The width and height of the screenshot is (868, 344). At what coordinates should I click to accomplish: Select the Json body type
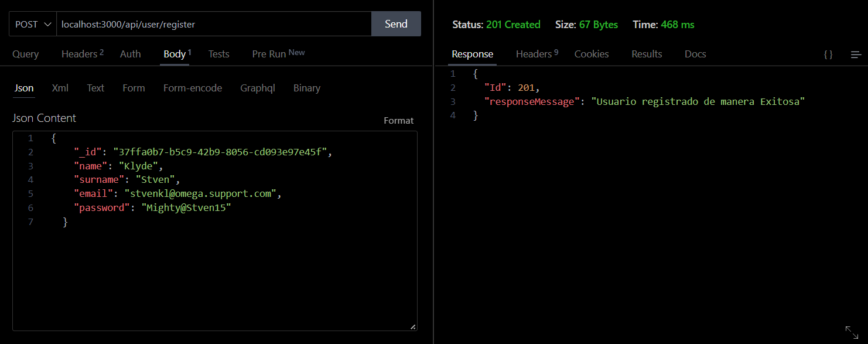[24, 88]
